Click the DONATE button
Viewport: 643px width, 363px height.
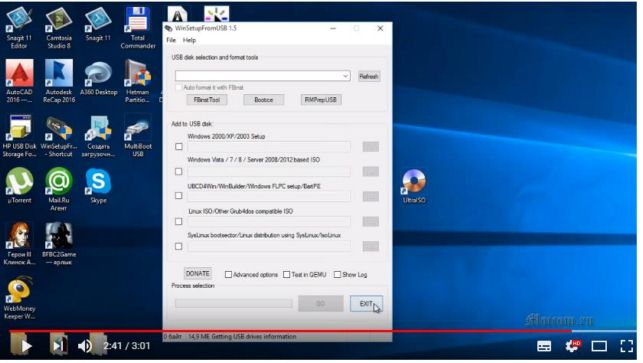(198, 274)
